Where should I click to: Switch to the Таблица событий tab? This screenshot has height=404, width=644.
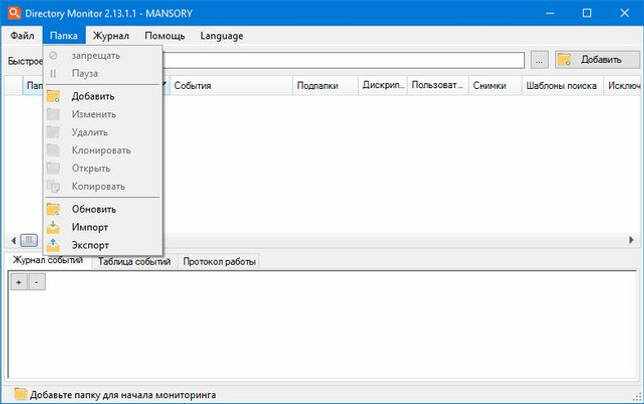(x=134, y=261)
